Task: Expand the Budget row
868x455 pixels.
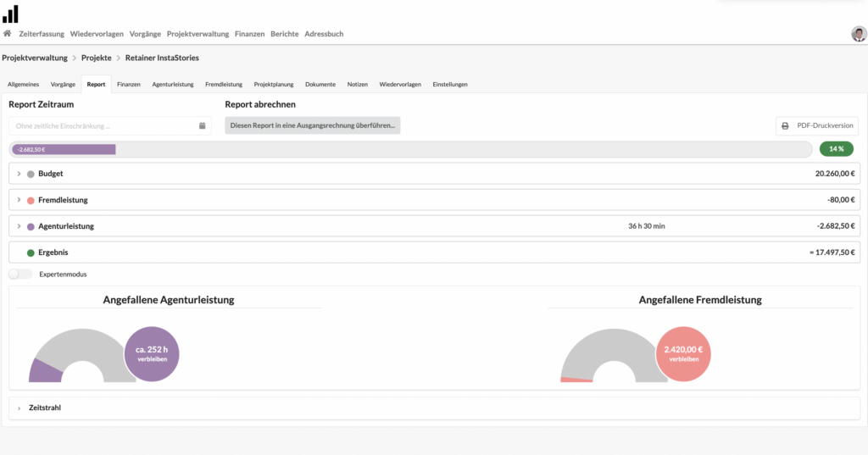Action: click(19, 174)
